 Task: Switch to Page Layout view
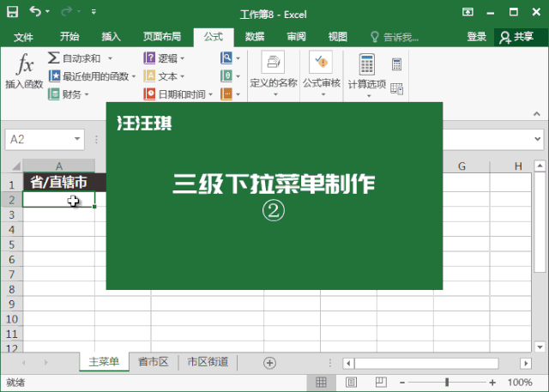point(351,383)
